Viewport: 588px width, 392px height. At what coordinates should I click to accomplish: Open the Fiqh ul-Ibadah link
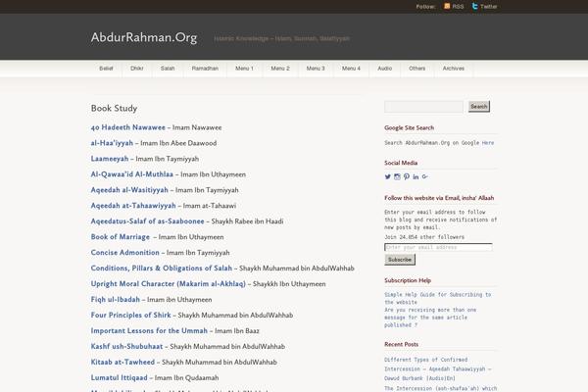[x=115, y=299]
